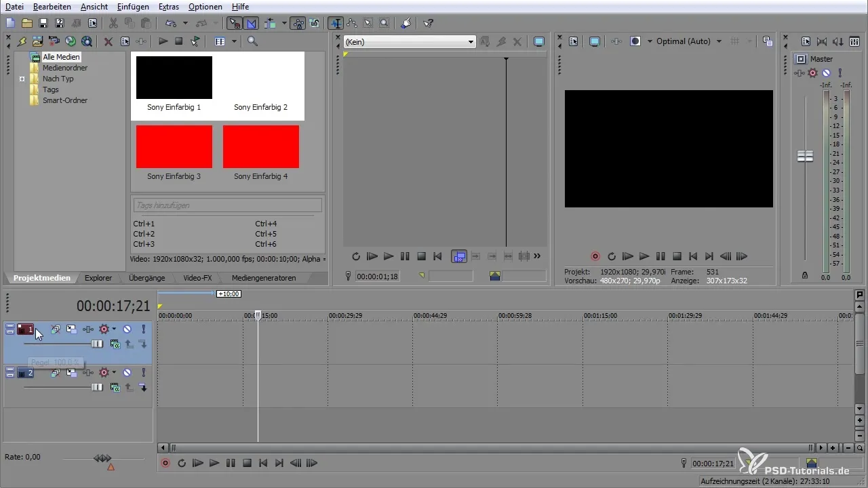
Task: Click the timeline Record button
Action: [165, 464]
